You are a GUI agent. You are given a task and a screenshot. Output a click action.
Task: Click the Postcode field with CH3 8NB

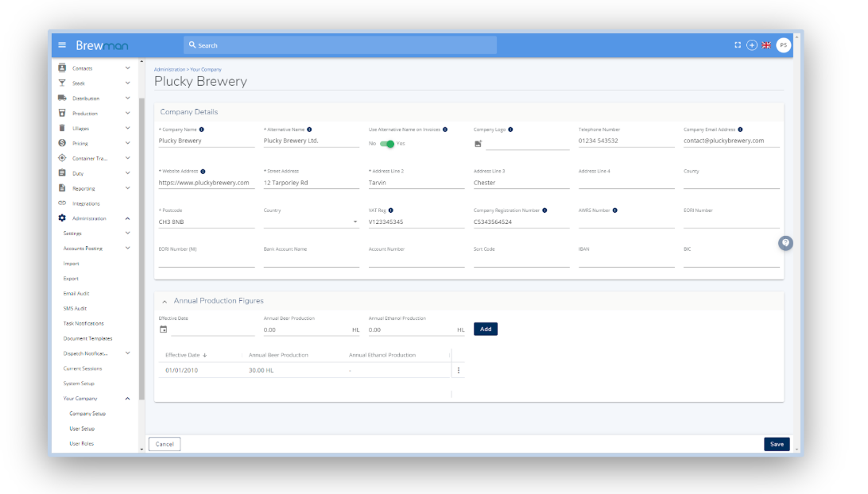pos(206,222)
